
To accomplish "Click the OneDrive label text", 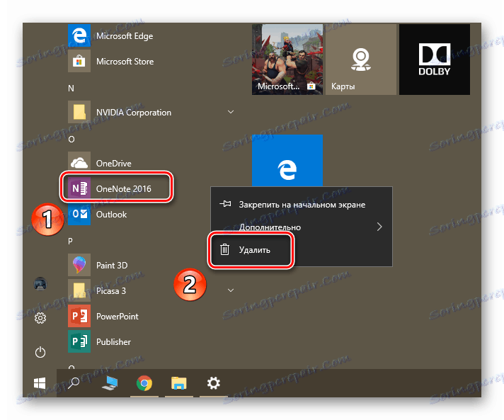I will pyautogui.click(x=114, y=164).
